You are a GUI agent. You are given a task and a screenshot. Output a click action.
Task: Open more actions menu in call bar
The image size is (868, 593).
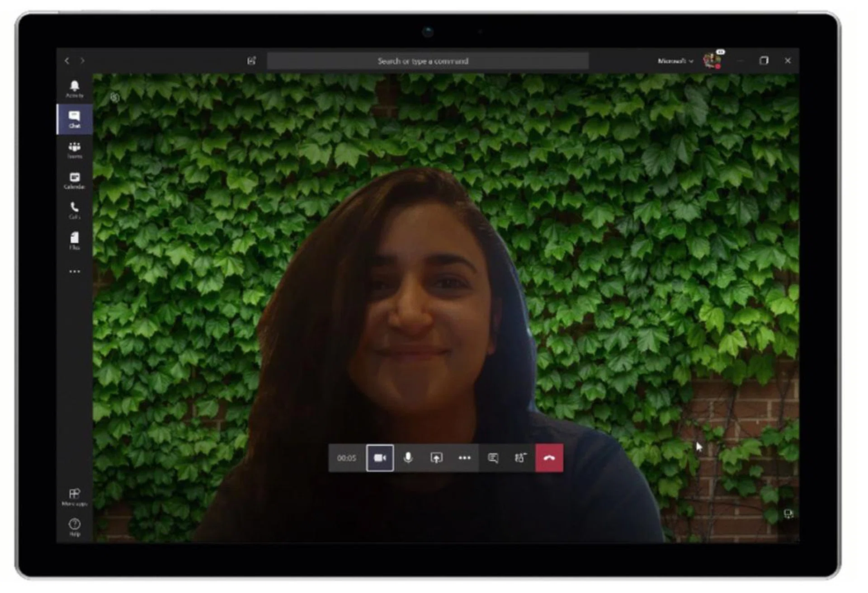(464, 458)
